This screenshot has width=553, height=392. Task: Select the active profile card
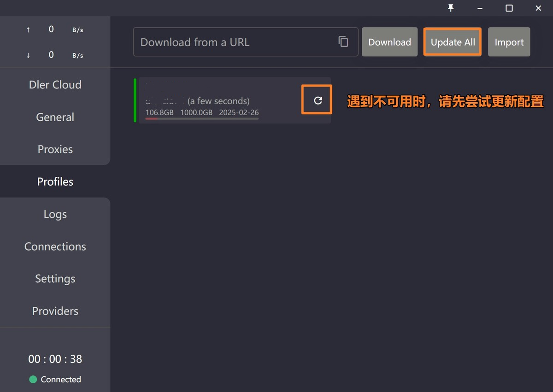click(x=217, y=99)
